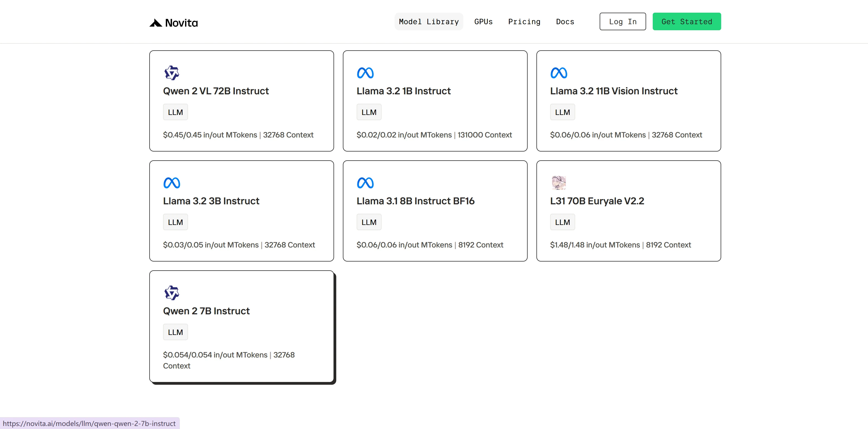Viewport: 868px width, 429px height.
Task: Open the Docs link in navigation
Action: [x=565, y=21]
